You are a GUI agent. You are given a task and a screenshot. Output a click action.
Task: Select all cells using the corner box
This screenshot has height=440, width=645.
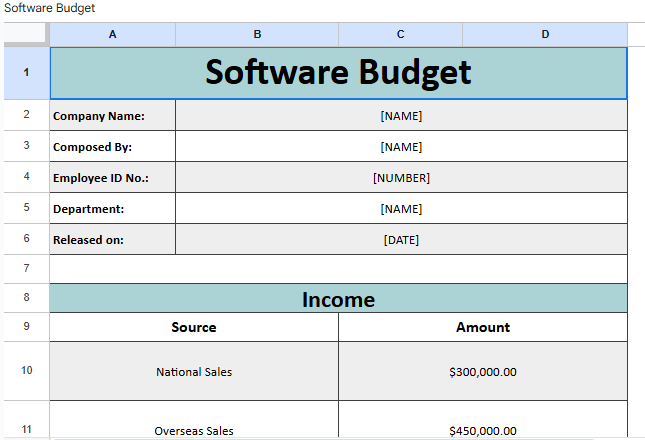pyautogui.click(x=25, y=34)
